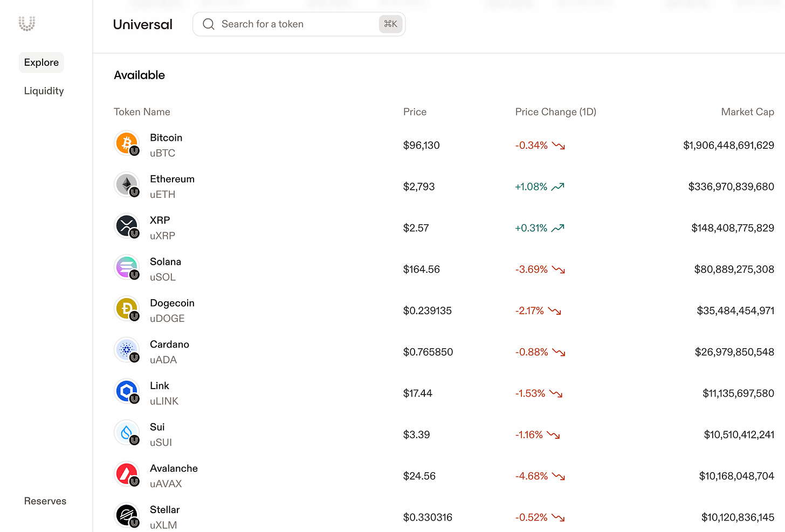
Task: Open the Sui token name
Action: [157, 427]
